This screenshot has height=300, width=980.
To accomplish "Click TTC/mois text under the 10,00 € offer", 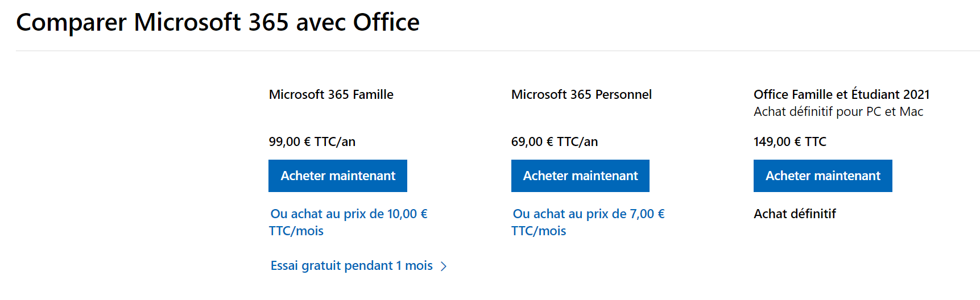I will (296, 231).
